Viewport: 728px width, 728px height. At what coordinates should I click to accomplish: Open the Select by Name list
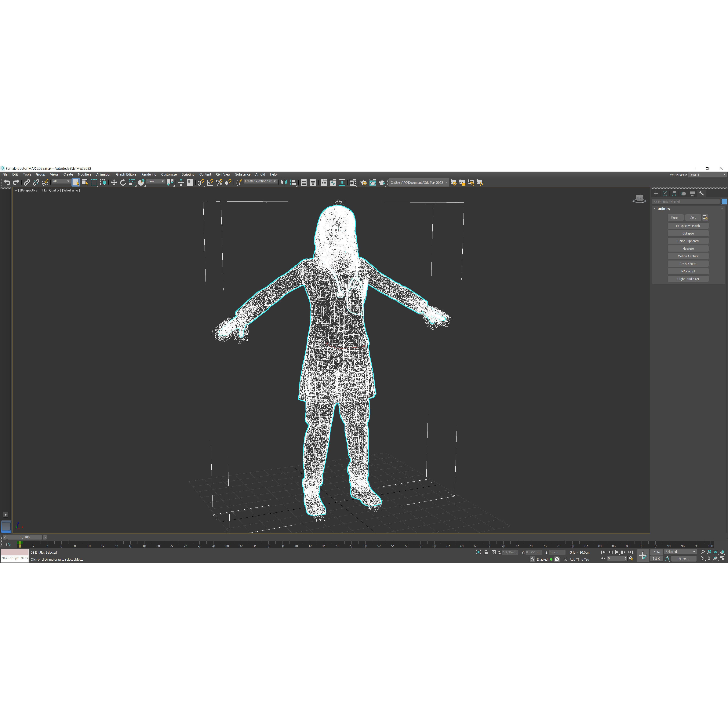click(x=85, y=182)
